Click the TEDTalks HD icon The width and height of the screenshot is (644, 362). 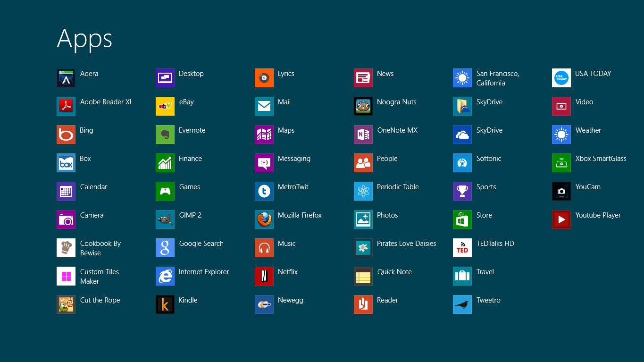point(462,248)
